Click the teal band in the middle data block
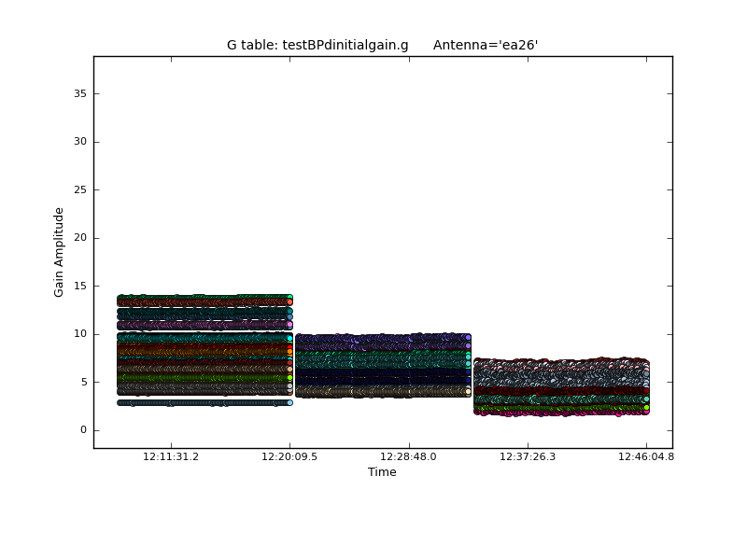Screen dimensions: 747x560 [383, 359]
